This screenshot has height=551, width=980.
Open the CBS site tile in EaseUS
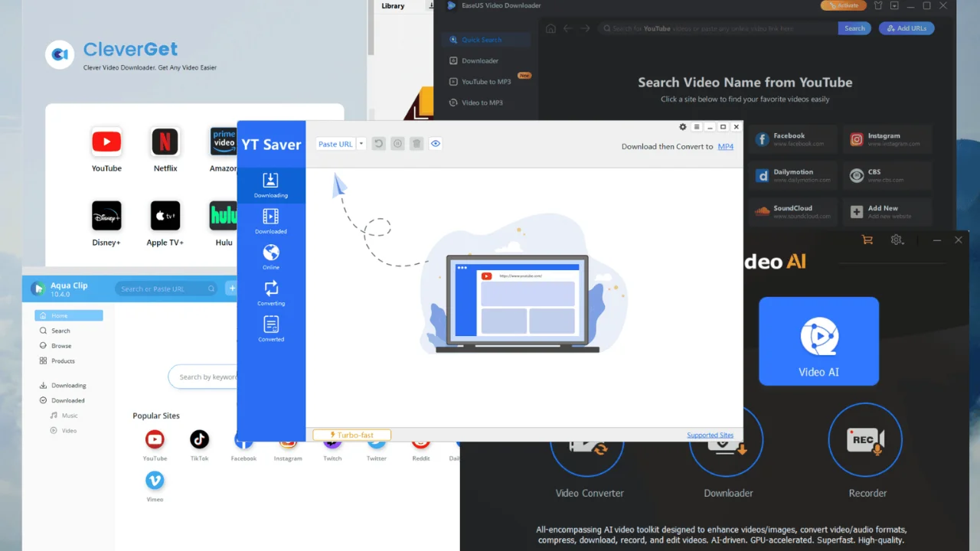tap(888, 175)
